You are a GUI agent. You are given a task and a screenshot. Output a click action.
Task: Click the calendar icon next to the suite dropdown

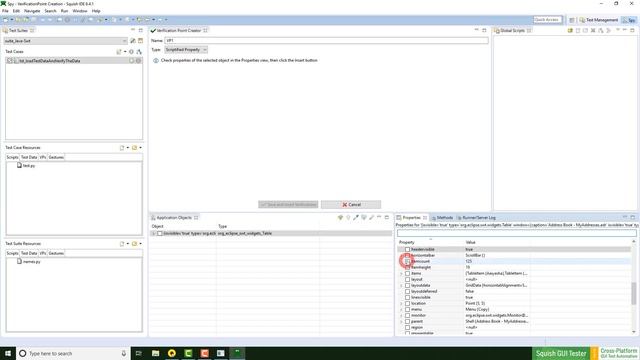140,41
